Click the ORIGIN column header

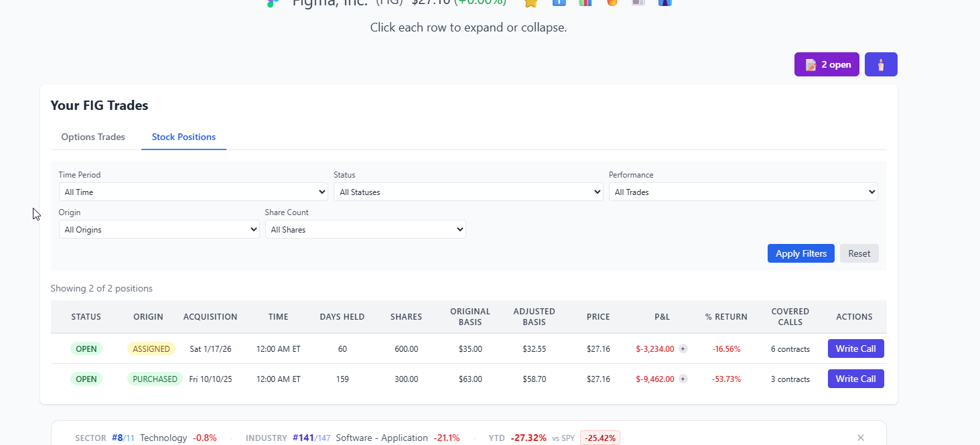coord(148,317)
